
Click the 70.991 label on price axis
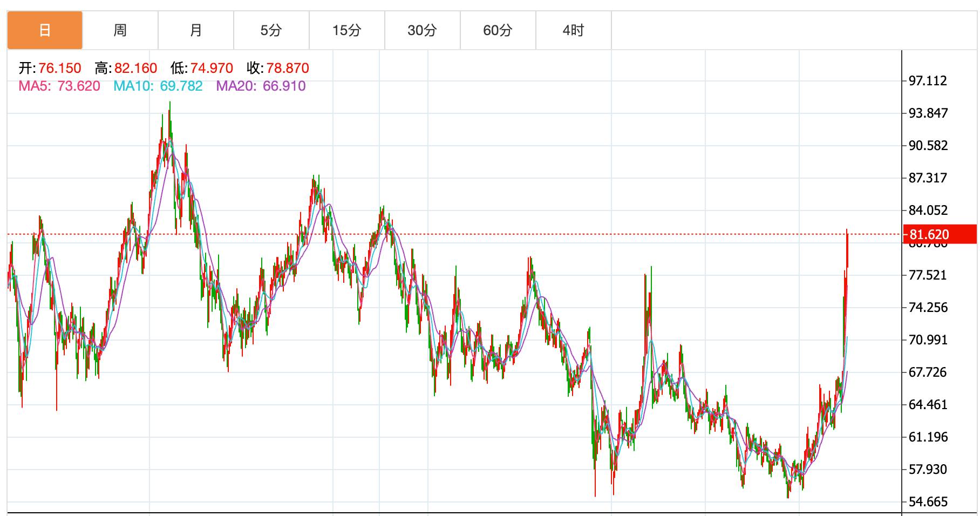point(928,340)
